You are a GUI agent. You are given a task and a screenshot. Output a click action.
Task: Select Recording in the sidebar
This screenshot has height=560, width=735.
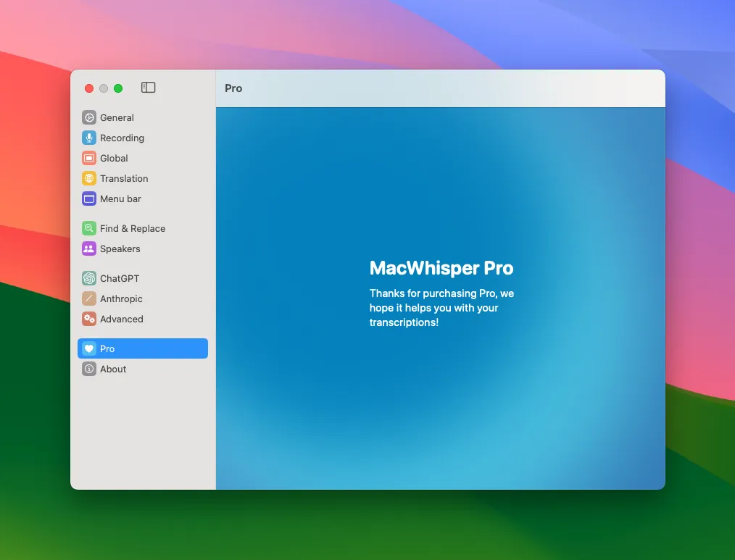(122, 138)
